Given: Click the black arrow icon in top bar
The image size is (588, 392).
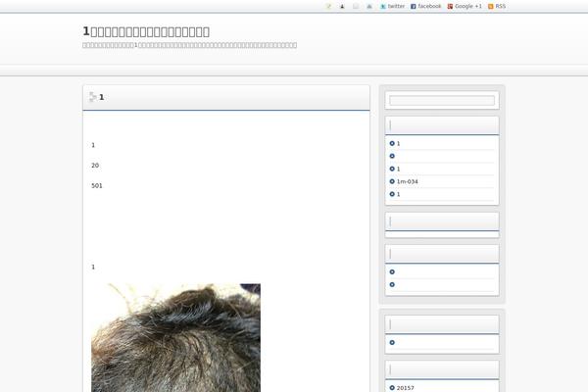Looking at the screenshot, I should click(x=342, y=7).
